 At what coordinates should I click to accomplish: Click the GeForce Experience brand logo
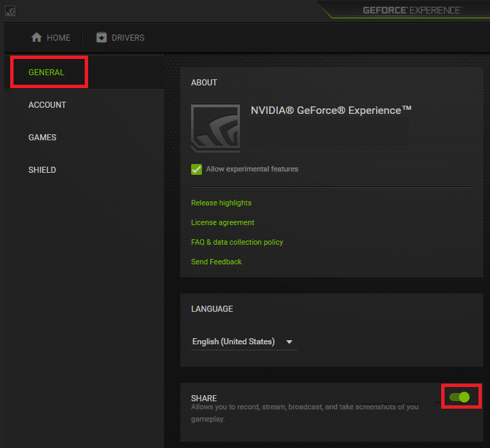pyautogui.click(x=411, y=10)
